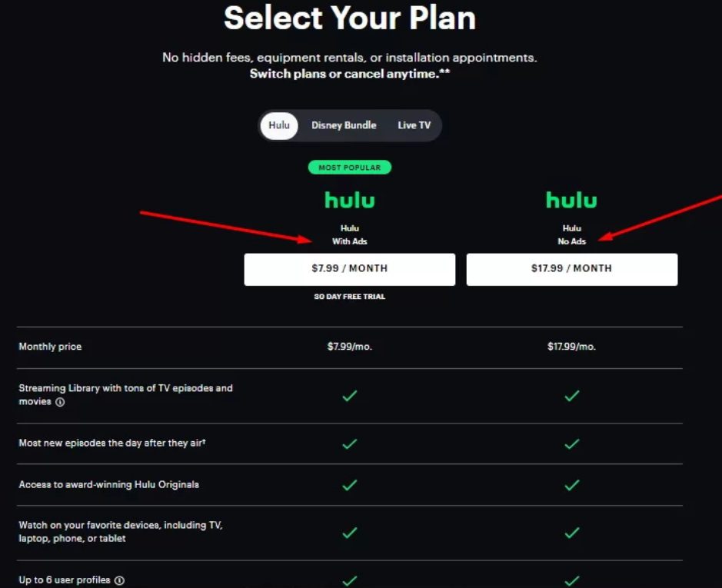This screenshot has height=588, width=722.
Task: Click Streaming Library checkmark for With Ads plan
Action: pos(350,396)
